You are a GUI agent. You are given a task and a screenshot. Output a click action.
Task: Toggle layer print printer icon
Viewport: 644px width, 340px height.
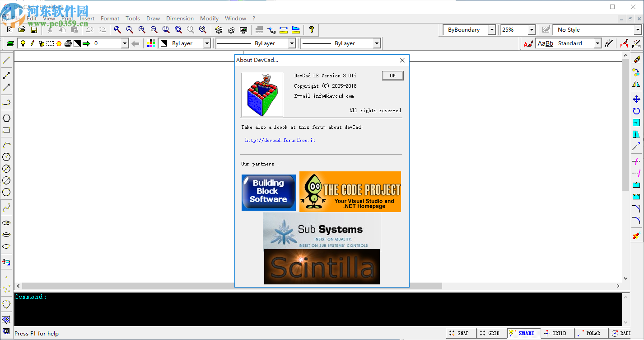point(68,43)
